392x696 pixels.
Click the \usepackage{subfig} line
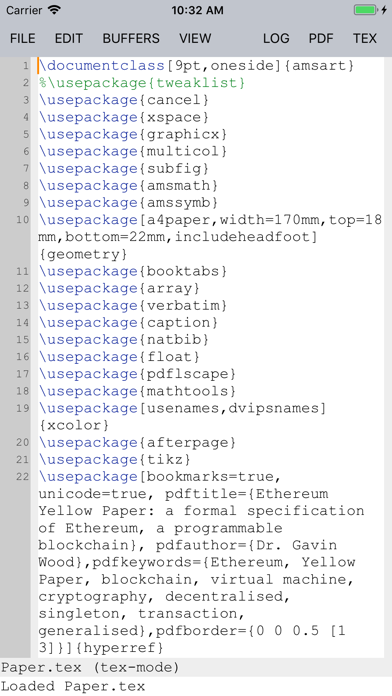pos(124,169)
